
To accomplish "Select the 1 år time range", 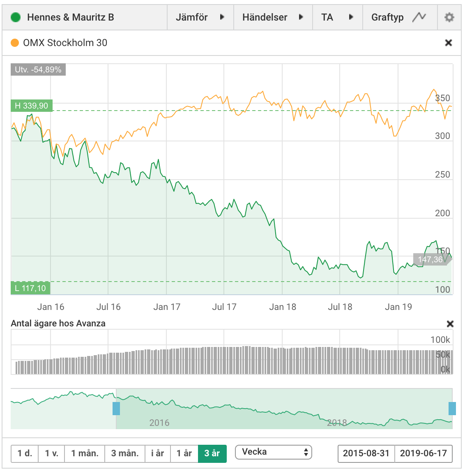I will [184, 453].
